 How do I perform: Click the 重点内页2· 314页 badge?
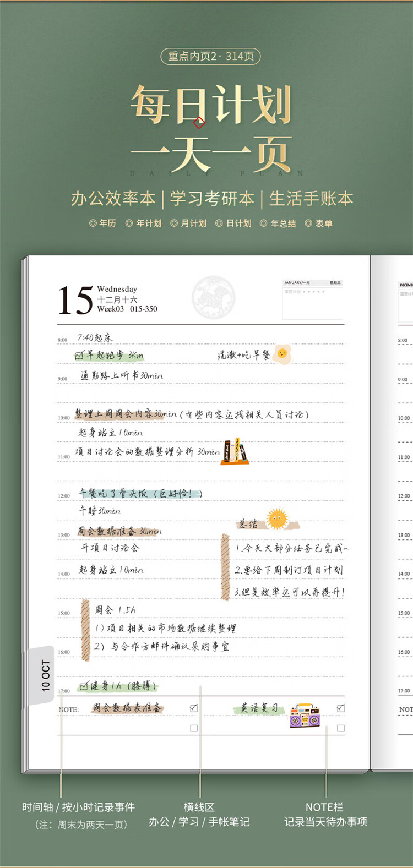[x=210, y=56]
